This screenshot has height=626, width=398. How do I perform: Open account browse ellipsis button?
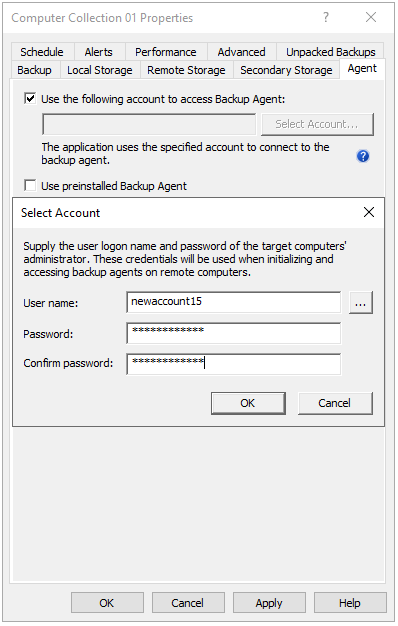tap(361, 303)
